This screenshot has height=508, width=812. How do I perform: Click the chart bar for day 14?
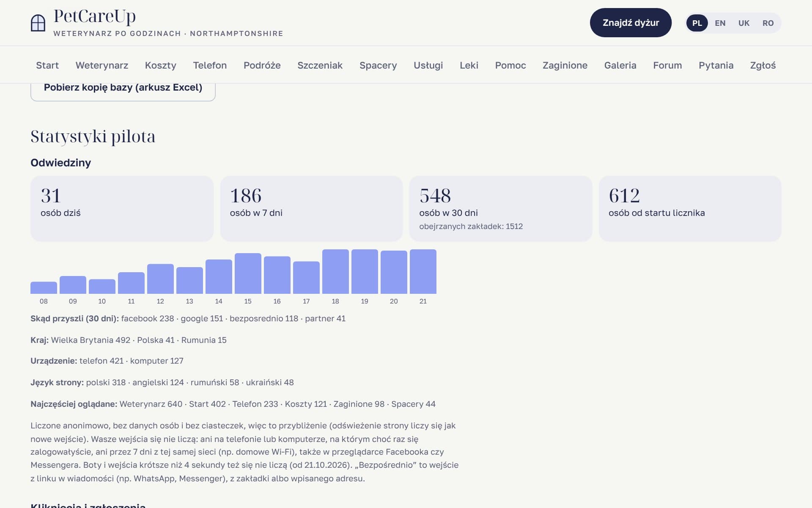pyautogui.click(x=219, y=277)
